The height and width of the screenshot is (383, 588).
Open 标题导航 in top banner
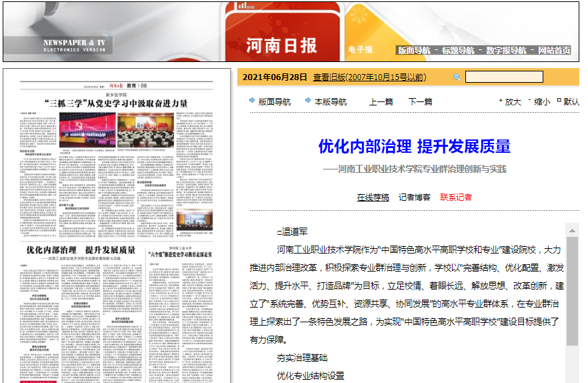457,50
